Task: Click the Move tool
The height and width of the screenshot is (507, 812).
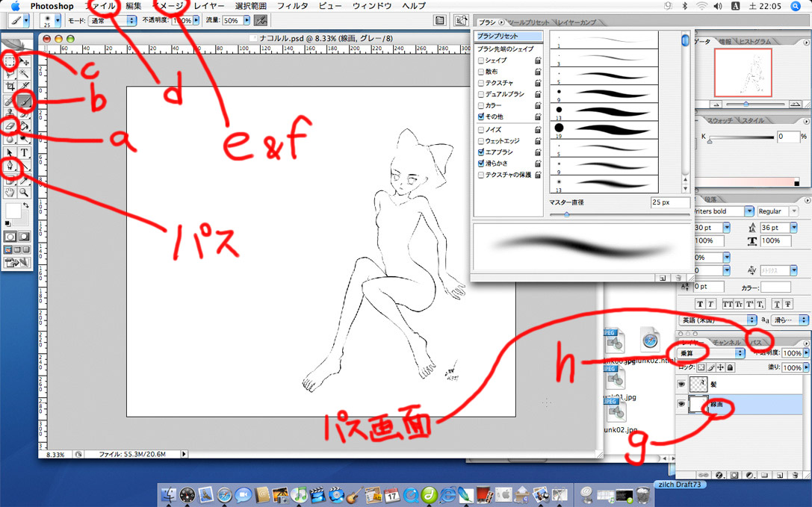Action: tap(25, 61)
